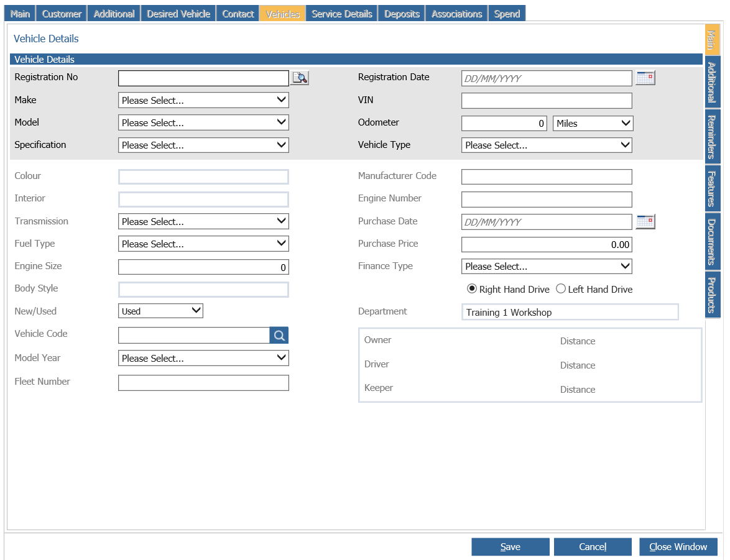
Task: Select the Left Hand Drive option
Action: click(x=560, y=289)
